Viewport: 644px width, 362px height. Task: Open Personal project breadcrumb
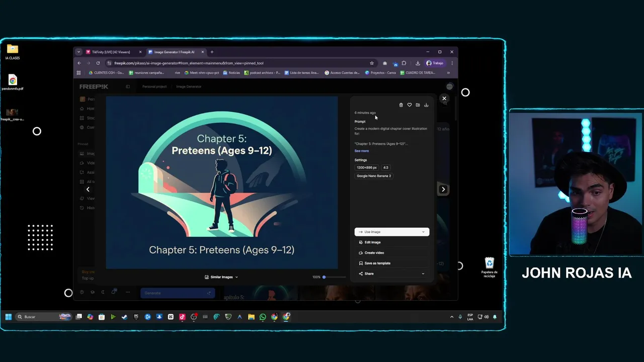click(x=154, y=86)
